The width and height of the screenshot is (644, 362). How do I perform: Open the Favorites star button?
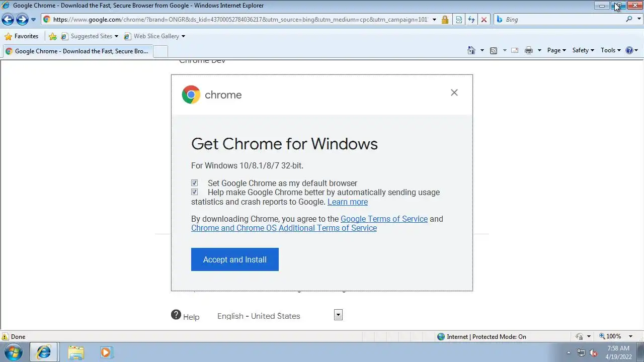22,36
